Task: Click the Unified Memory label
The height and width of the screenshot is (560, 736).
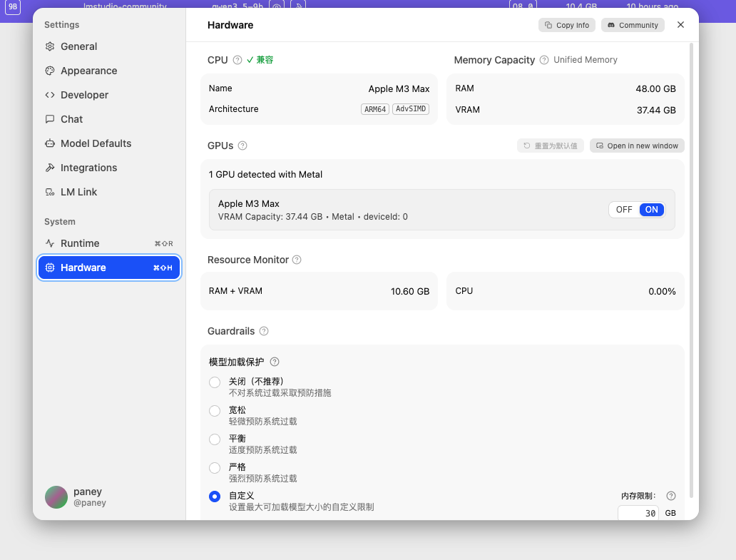Action: click(x=586, y=60)
